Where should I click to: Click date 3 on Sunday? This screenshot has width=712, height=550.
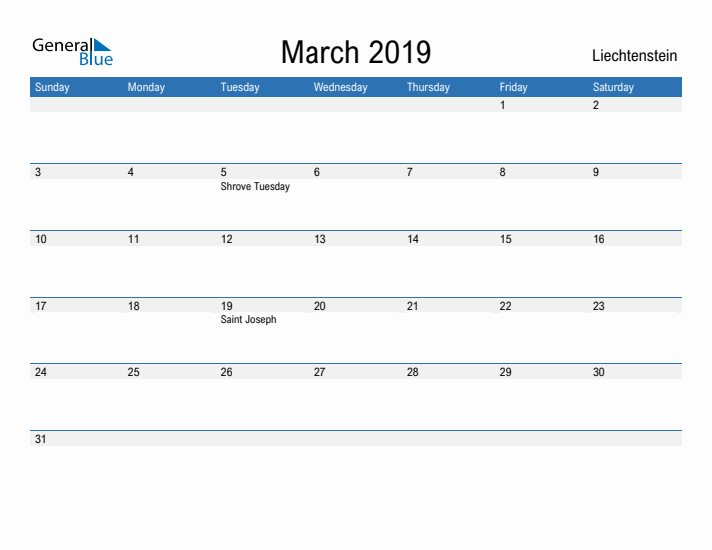point(38,172)
